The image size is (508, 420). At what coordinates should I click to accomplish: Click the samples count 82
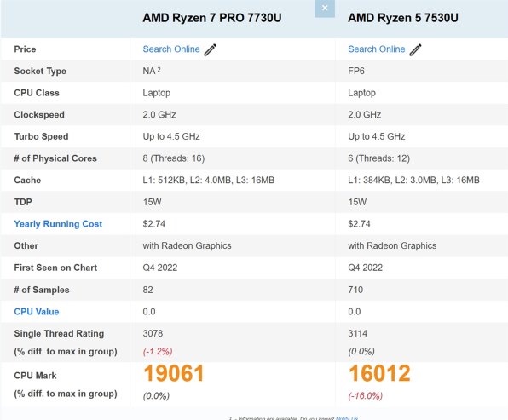[x=147, y=290]
